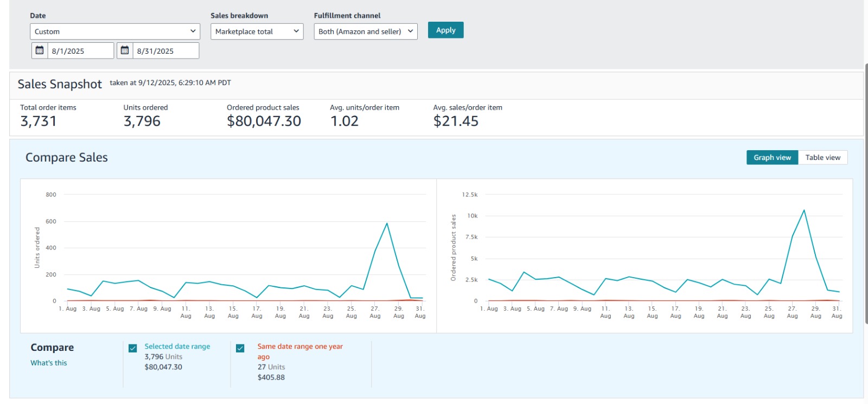The width and height of the screenshot is (868, 404).
Task: Click the end date calendar icon
Action: click(x=125, y=50)
